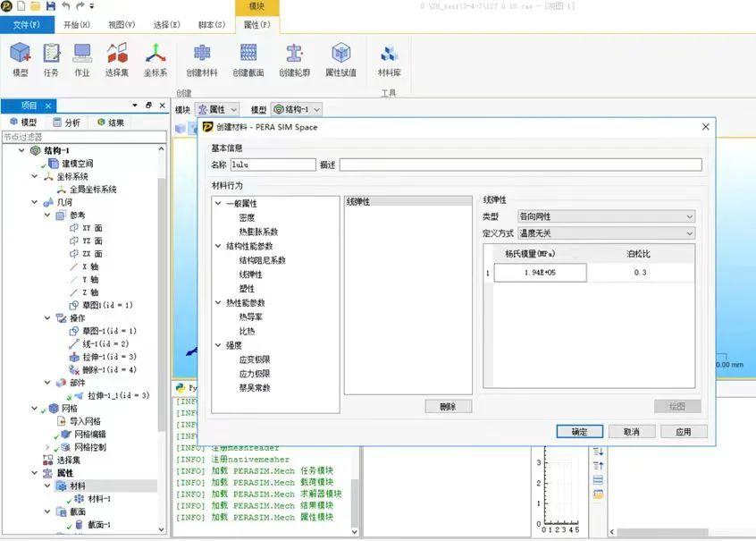756x541 pixels.
Task: Open the 任务 panel icon
Action: pyautogui.click(x=51, y=60)
